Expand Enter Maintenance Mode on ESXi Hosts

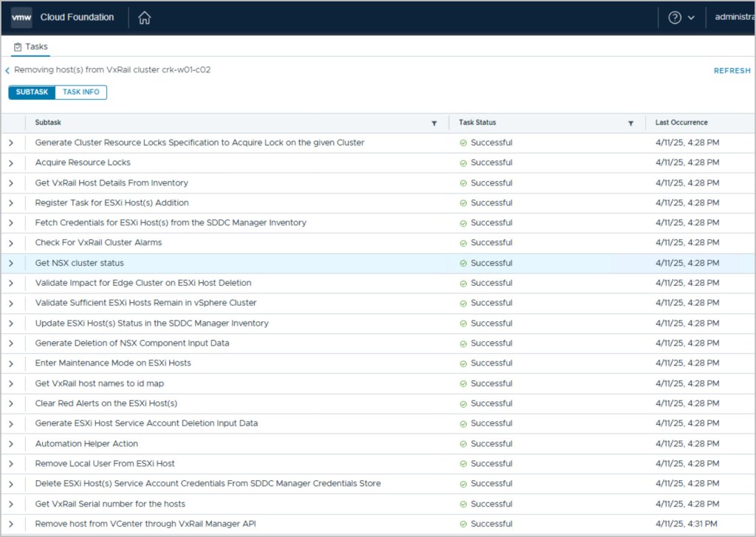11,363
